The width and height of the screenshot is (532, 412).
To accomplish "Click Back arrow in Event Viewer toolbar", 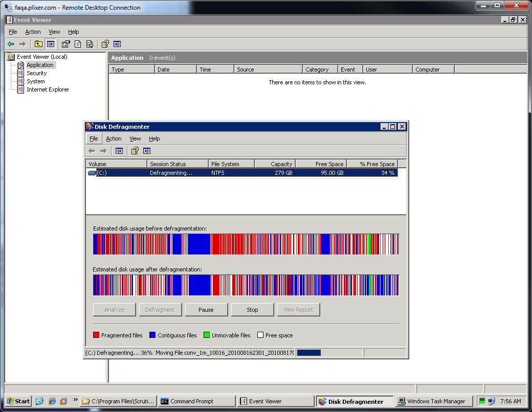I will (11, 44).
